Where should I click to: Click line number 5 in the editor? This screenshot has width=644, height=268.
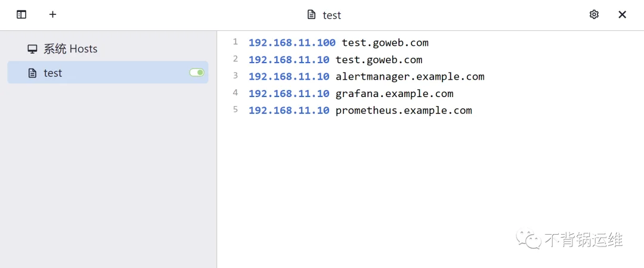pyautogui.click(x=236, y=110)
